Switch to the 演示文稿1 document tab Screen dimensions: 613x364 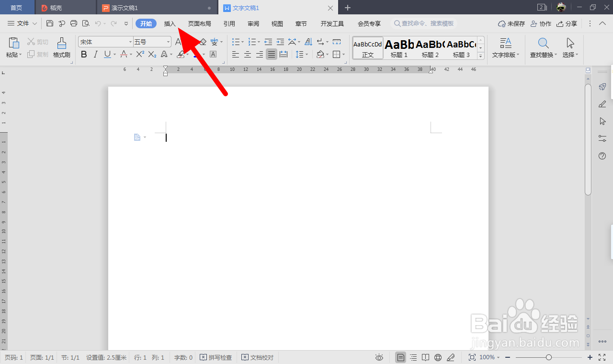coord(157,8)
